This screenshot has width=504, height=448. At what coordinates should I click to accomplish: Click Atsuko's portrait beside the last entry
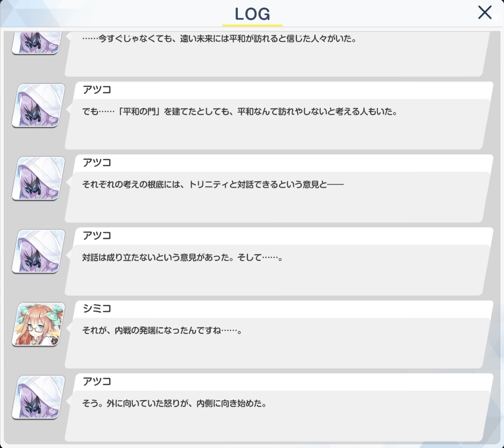click(39, 397)
